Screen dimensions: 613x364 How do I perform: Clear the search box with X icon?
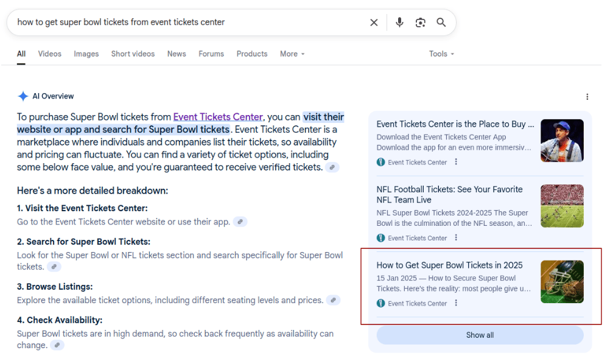(374, 23)
